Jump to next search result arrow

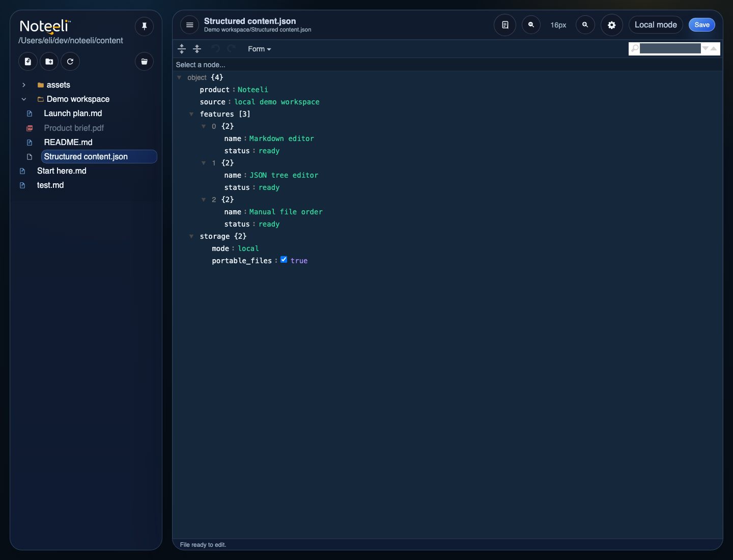pyautogui.click(x=706, y=48)
